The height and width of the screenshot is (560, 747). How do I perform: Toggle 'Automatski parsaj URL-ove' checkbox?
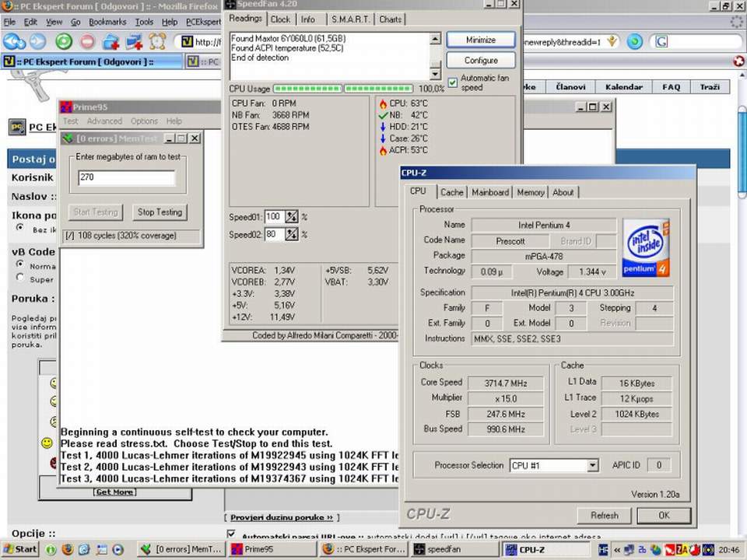point(231,534)
